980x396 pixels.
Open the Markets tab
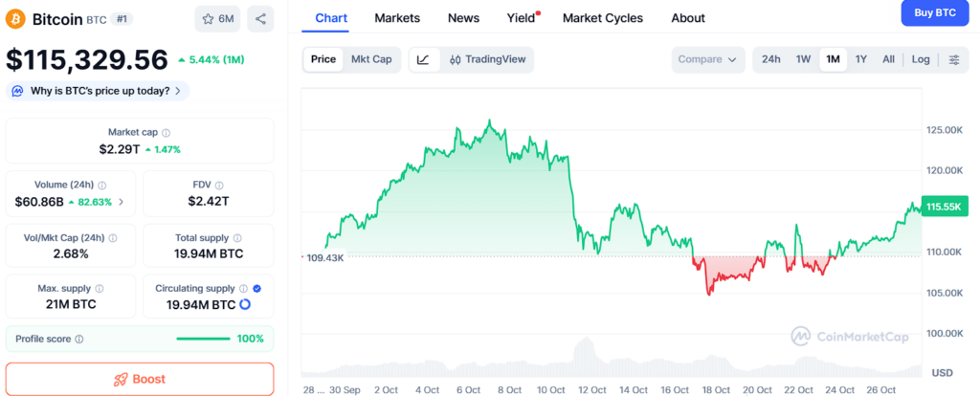397,18
